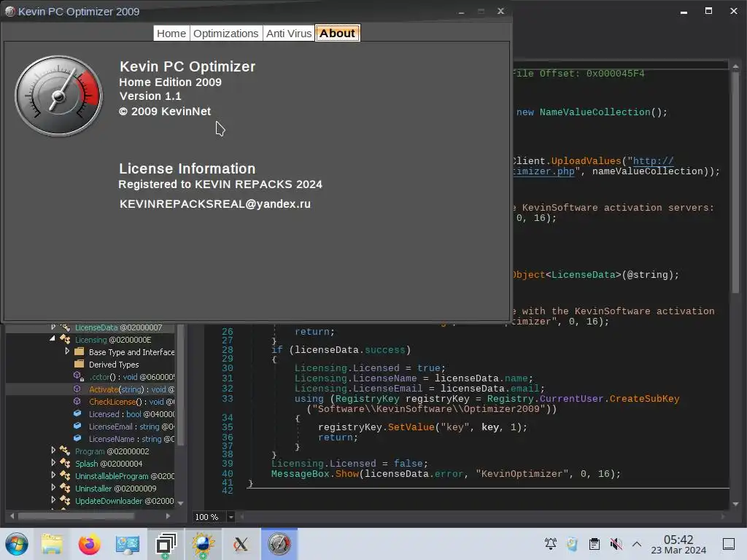This screenshot has height=560, width=747.
Task: Select Licensed : bool field in tree
Action: pyautogui.click(x=131, y=414)
